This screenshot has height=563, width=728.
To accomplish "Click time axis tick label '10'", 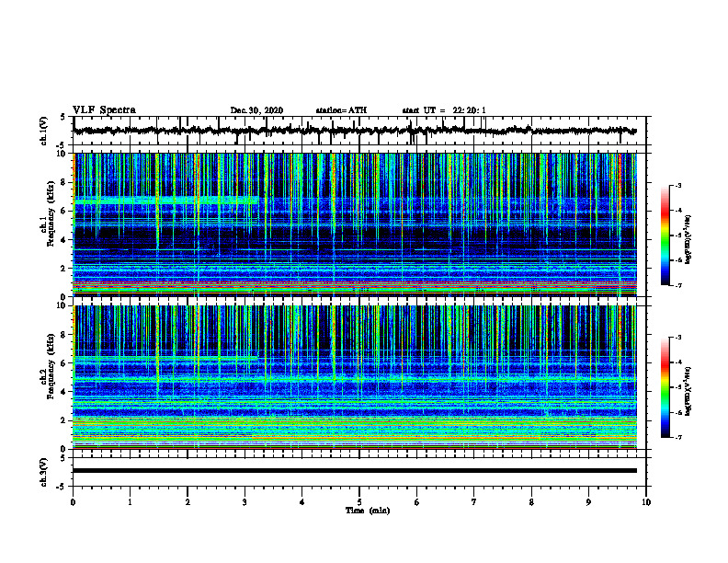I will coord(646,502).
